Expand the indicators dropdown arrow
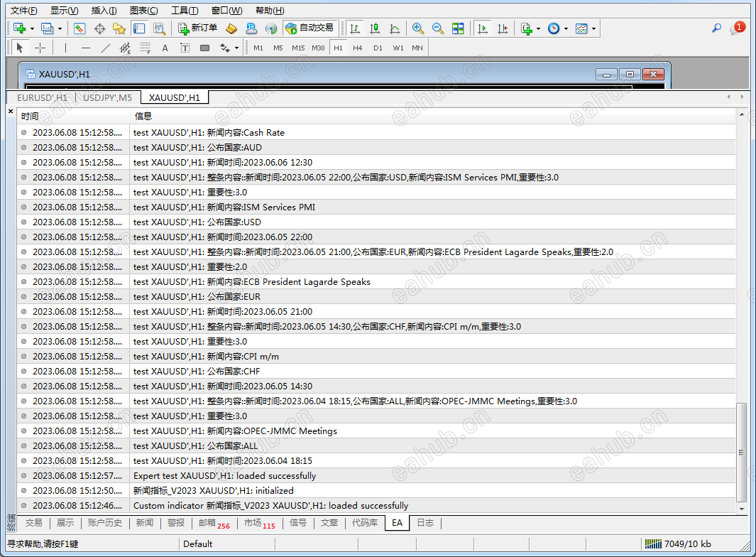This screenshot has width=756, height=557. pos(539,29)
